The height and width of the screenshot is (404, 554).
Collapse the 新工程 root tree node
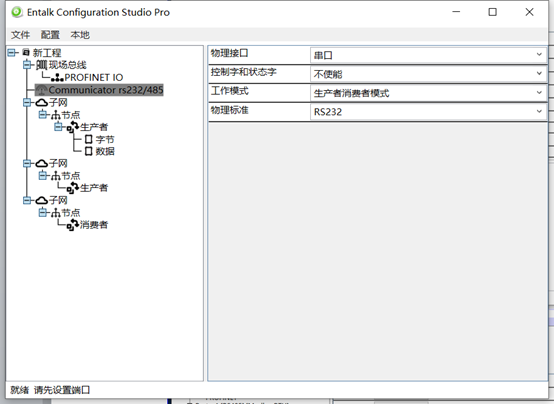pyautogui.click(x=12, y=53)
